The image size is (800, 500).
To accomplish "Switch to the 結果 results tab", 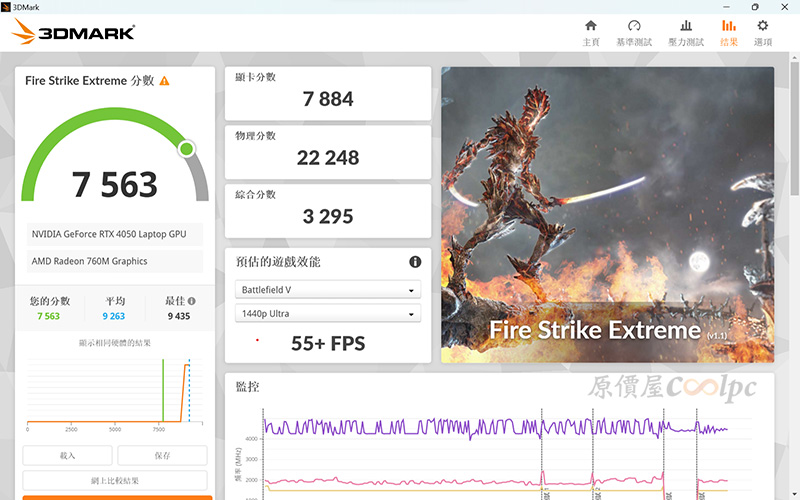I will (x=729, y=33).
